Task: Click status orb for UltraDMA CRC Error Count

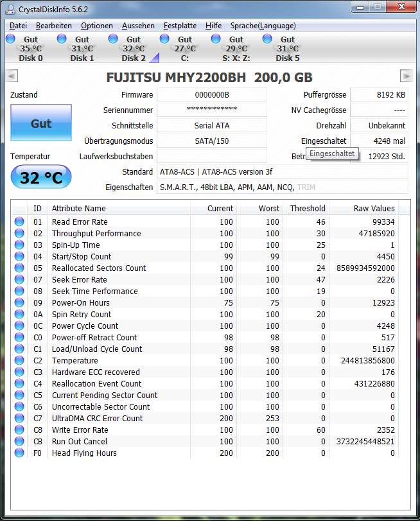Action: 19,418
